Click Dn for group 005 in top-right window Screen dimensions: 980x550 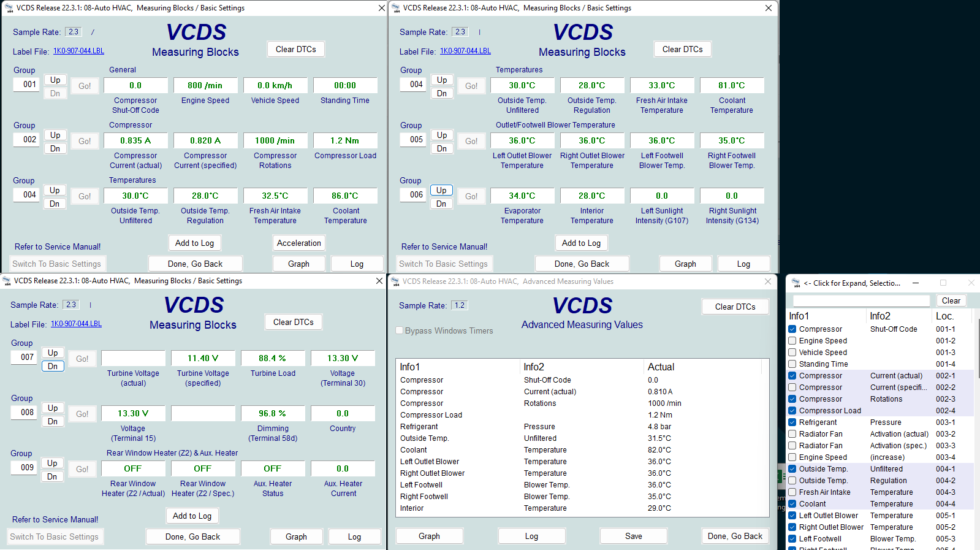tap(442, 148)
